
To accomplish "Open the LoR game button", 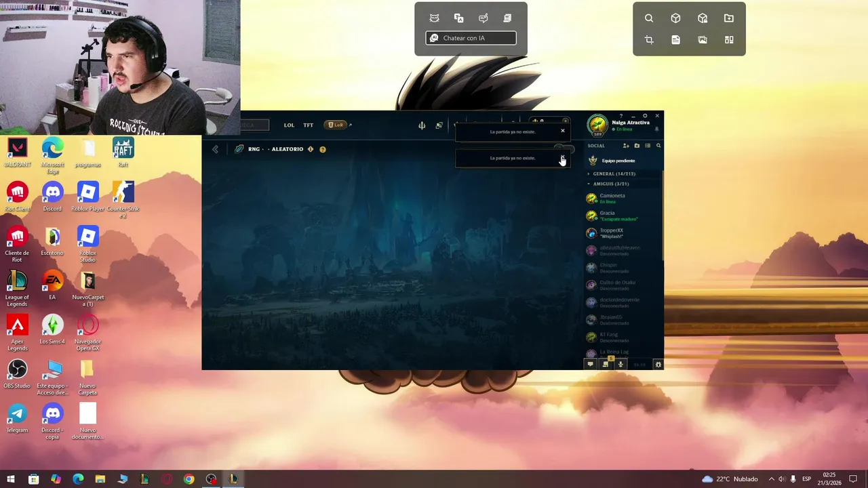I will click(336, 125).
